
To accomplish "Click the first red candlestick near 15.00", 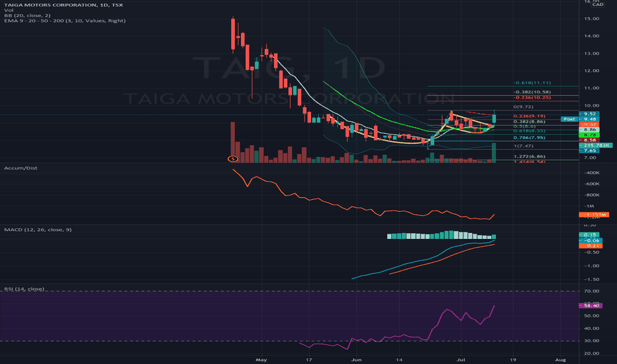I will [233, 34].
